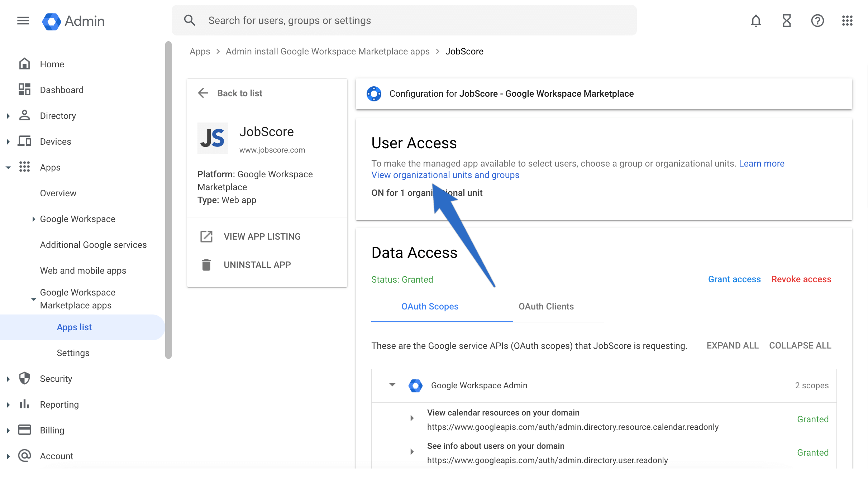Expand View calendar resources scope details
Screen dimensions: 868x485
pos(412,418)
